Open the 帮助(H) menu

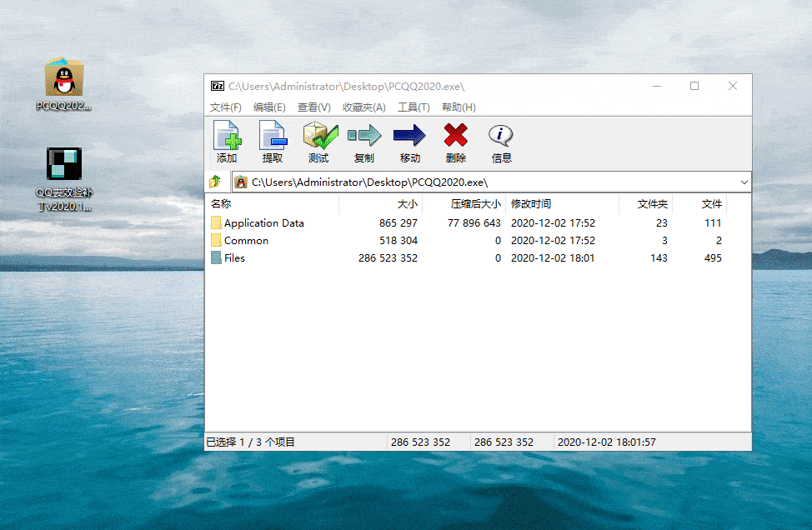pos(459,107)
